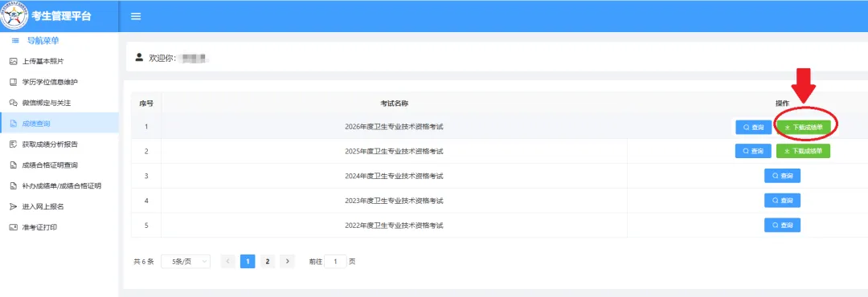Toggle the hamburger menu in top bar
The image size is (868, 297).
[136, 16]
